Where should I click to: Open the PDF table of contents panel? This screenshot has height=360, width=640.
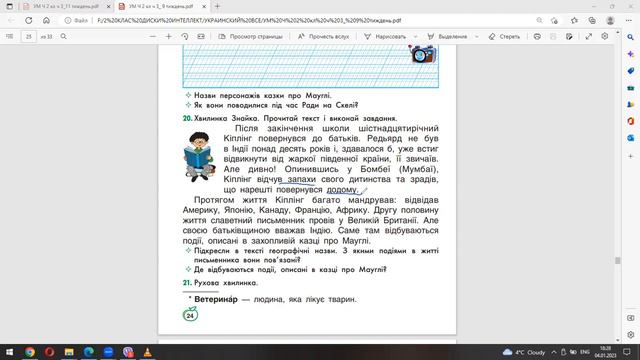(x=9, y=36)
